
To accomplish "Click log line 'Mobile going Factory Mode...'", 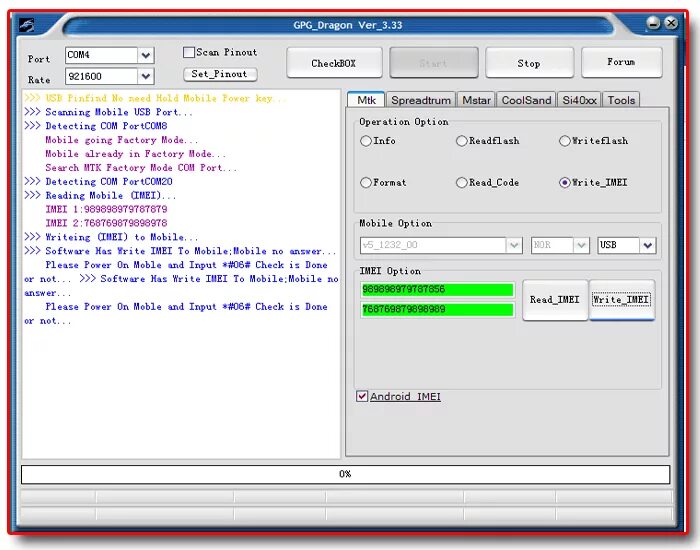I will [121, 140].
